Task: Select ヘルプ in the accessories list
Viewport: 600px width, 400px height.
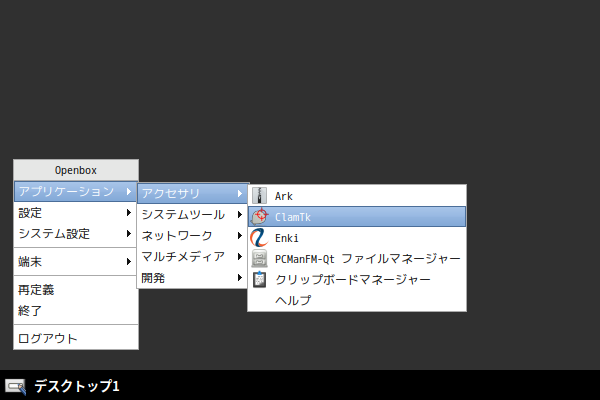Action: pos(357,300)
